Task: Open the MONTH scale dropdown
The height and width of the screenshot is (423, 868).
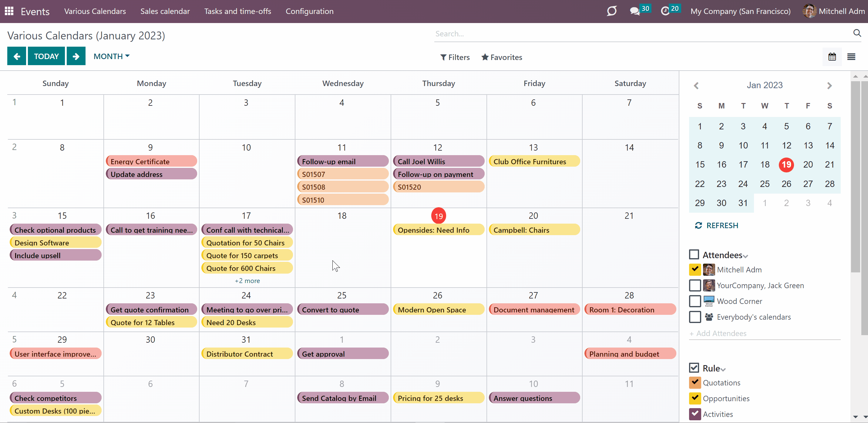Action: [111, 56]
